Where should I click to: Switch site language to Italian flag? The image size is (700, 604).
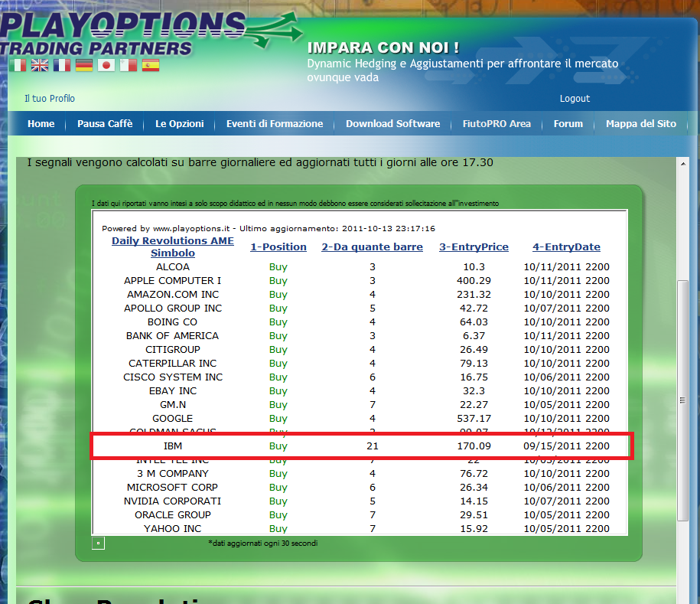coord(18,65)
